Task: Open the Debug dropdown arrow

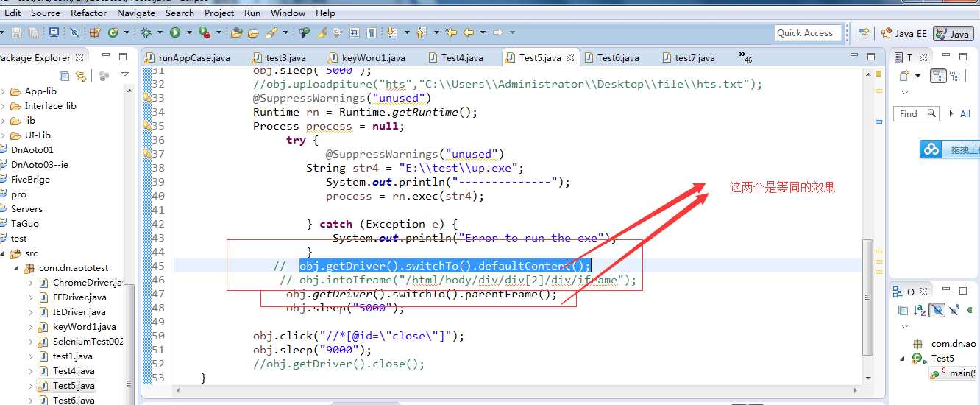Action: click(x=158, y=32)
